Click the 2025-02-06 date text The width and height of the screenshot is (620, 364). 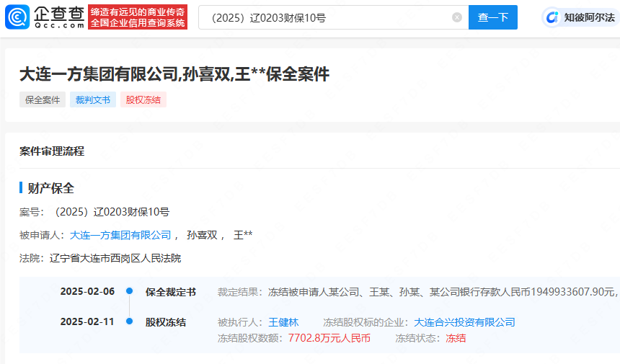pyautogui.click(x=87, y=291)
